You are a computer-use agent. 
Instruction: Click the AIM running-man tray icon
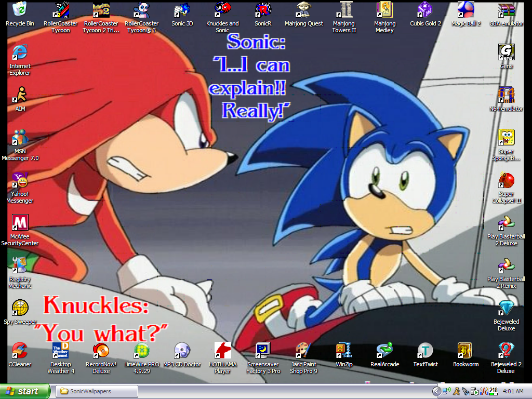(x=457, y=391)
